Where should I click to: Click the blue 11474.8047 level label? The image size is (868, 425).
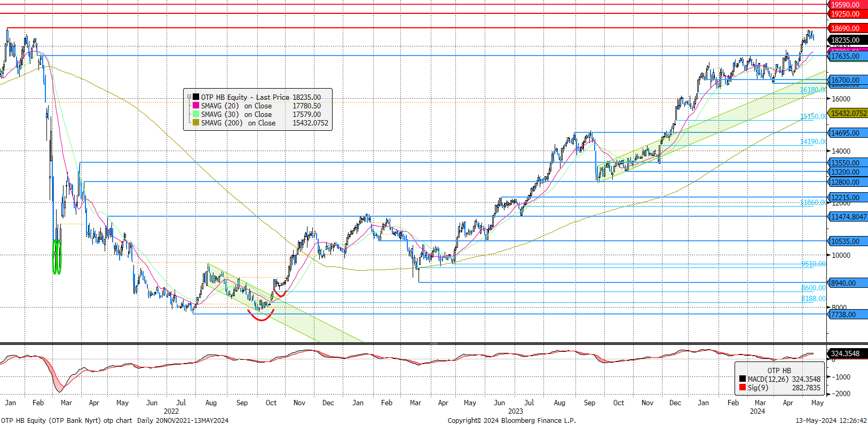848,217
